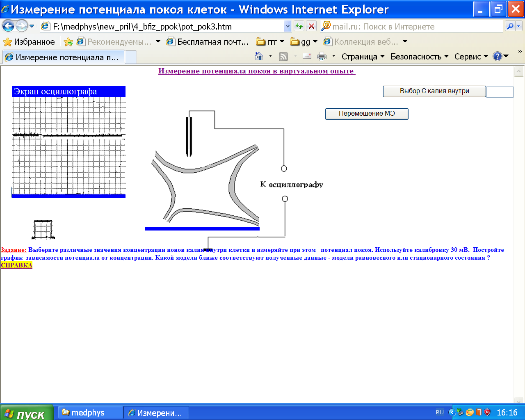Click the browser Forward arrow button

[21, 26]
